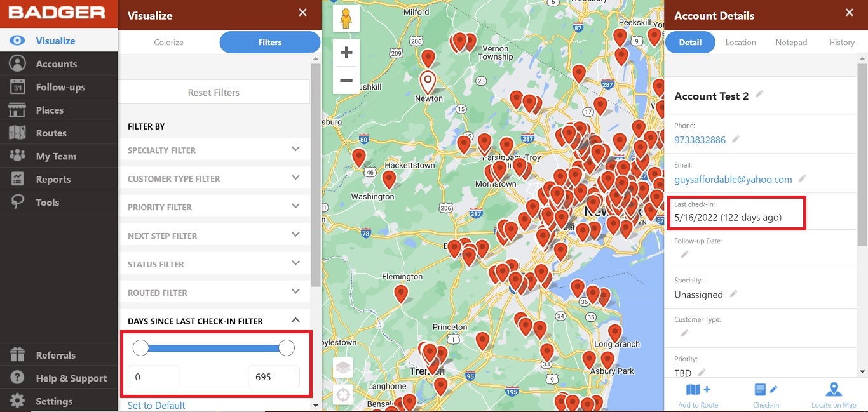This screenshot has height=412, width=868.
Task: Click the Account Details panel scrollbar
Action: [x=862, y=154]
